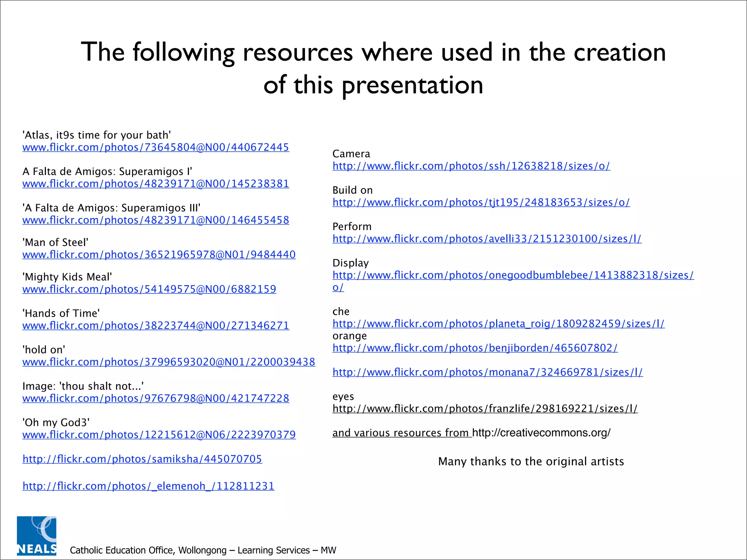747x560 pixels.
Task: Open the 'hold on' flickr link
Action: point(169,362)
